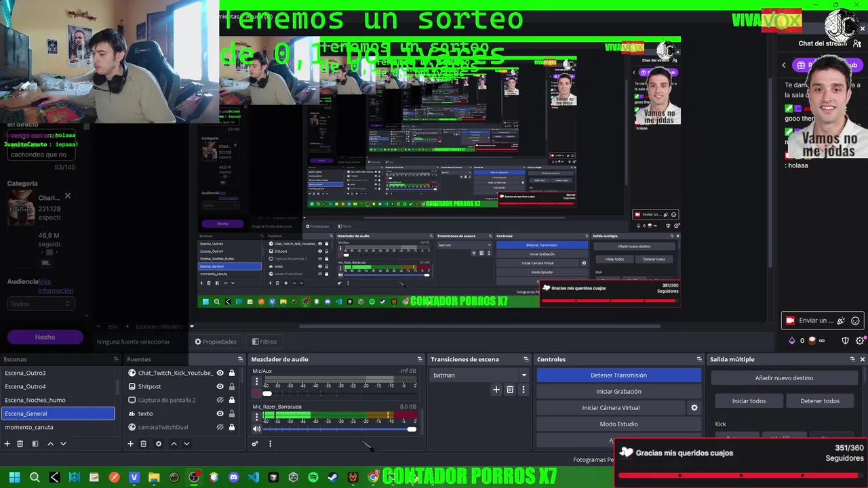Open Mic_Razer_Barracuda channel three-dot options

click(x=256, y=417)
